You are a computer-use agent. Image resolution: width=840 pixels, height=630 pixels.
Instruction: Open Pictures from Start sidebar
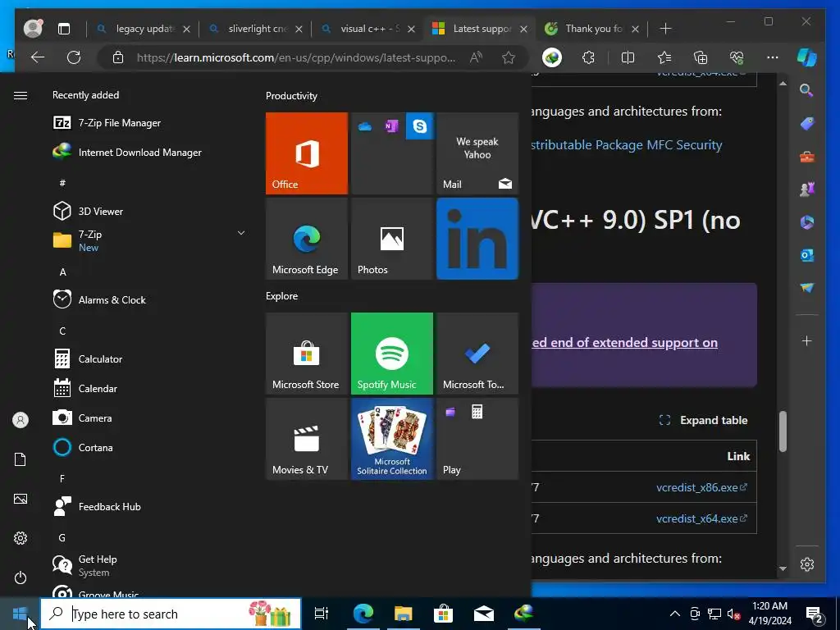[21, 499]
